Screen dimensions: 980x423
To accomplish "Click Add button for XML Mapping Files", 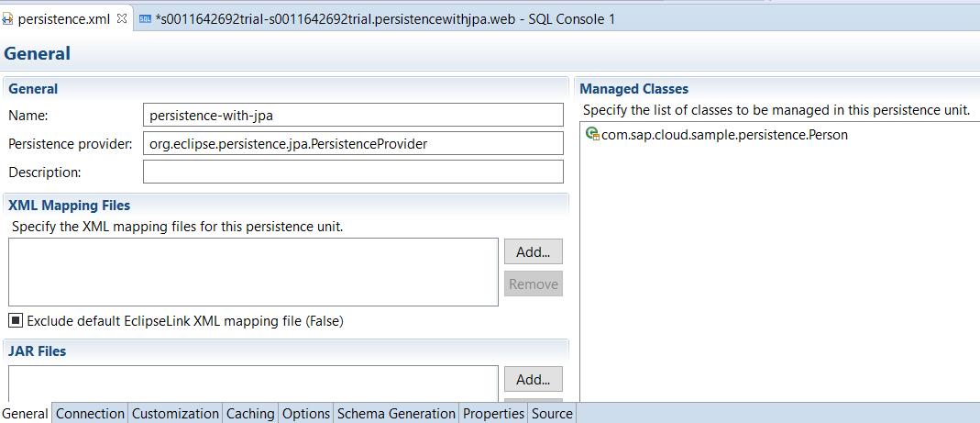I will [533, 251].
